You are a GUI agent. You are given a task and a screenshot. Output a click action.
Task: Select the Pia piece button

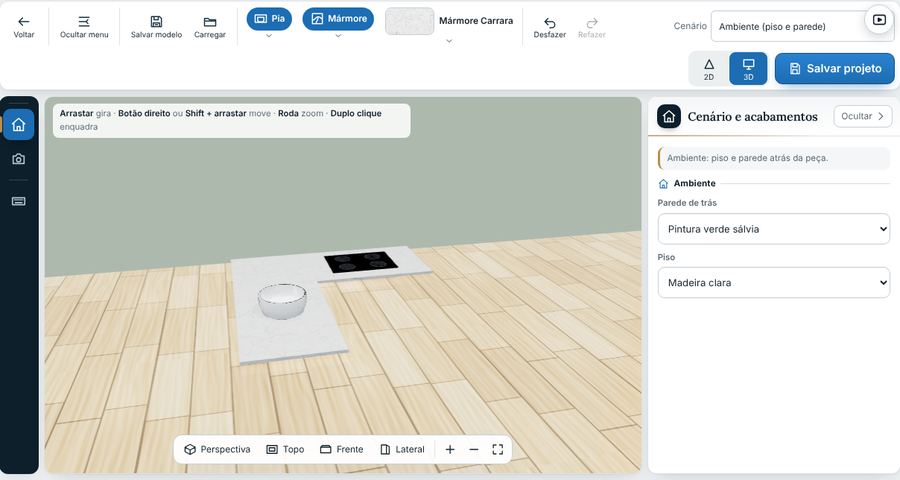pyautogui.click(x=269, y=19)
